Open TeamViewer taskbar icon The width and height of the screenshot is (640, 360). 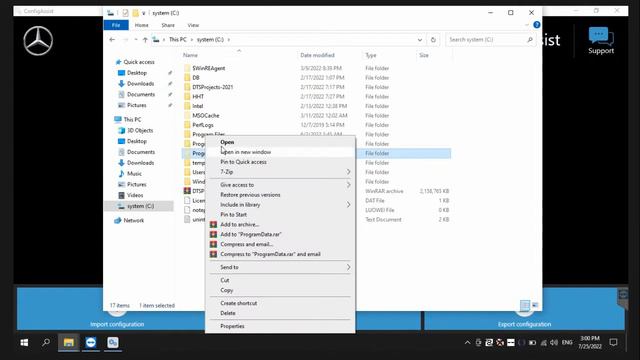pyautogui.click(x=91, y=342)
